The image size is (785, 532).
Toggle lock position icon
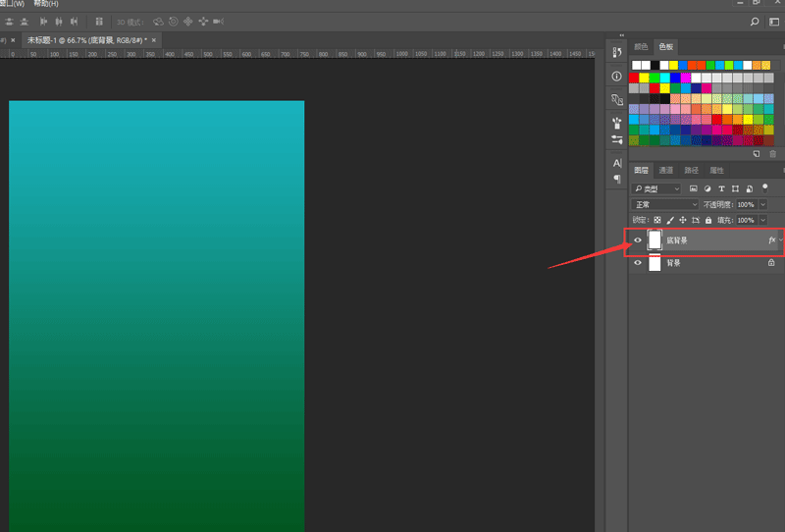click(683, 220)
